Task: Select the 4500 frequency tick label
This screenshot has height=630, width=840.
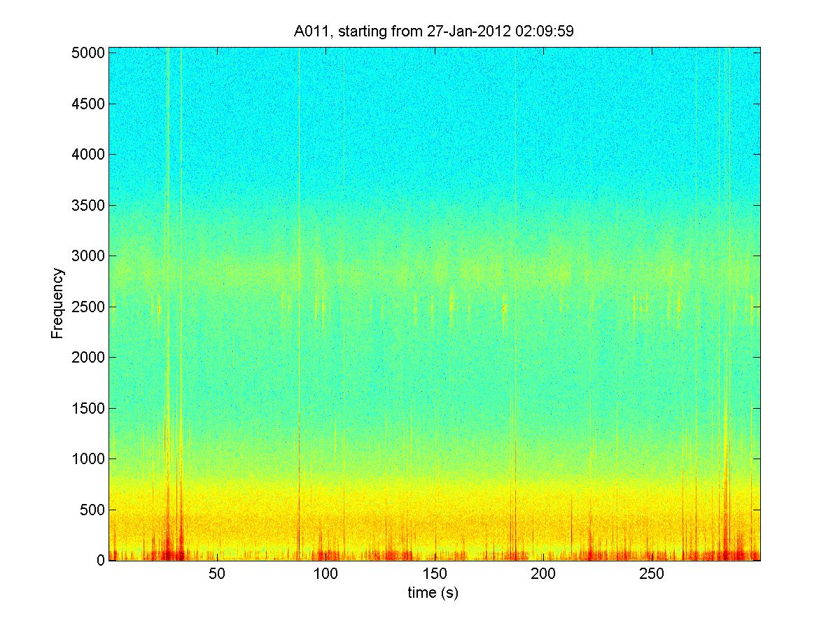Action: [87, 104]
